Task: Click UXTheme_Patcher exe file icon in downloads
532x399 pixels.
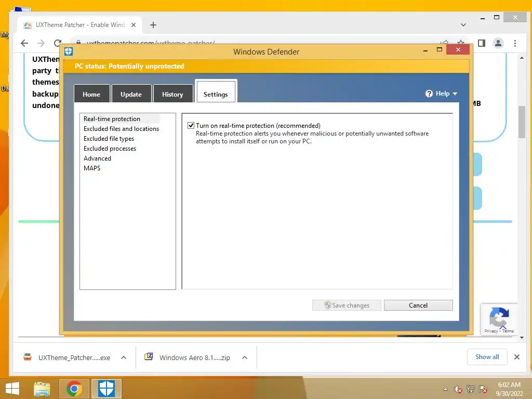Action: coord(28,357)
